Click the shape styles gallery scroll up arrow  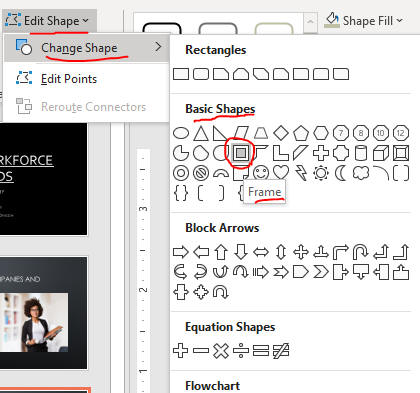(310, 22)
